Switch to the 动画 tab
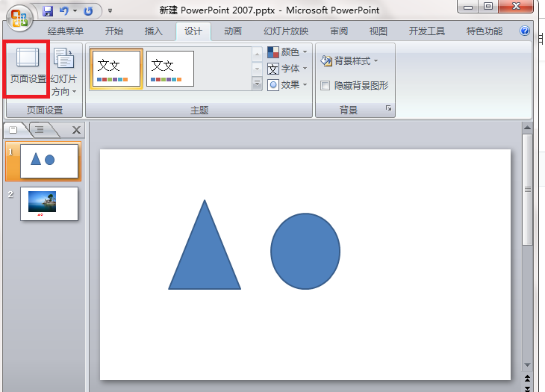Image resolution: width=545 pixels, height=392 pixels. [x=232, y=31]
